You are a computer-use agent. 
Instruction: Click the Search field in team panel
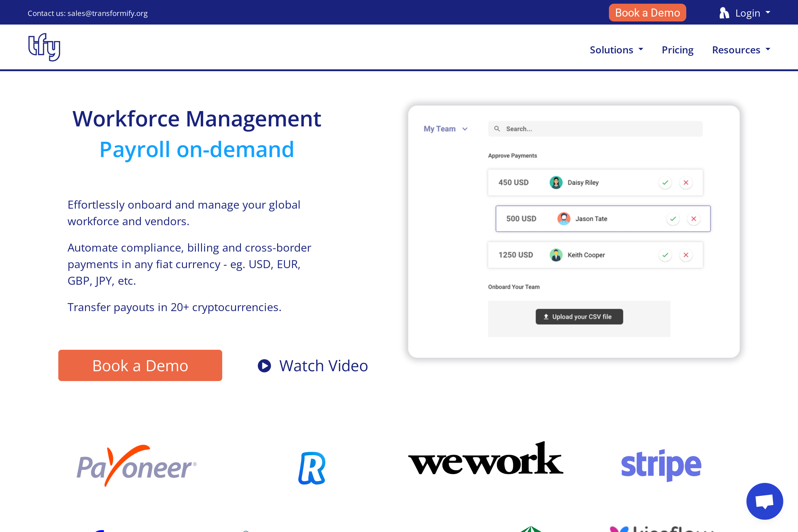[x=595, y=129]
